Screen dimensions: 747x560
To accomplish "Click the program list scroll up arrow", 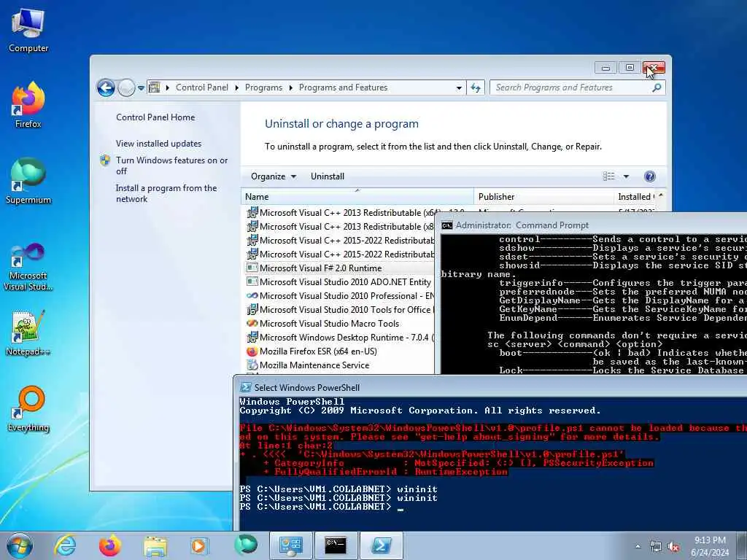I will tap(661, 195).
